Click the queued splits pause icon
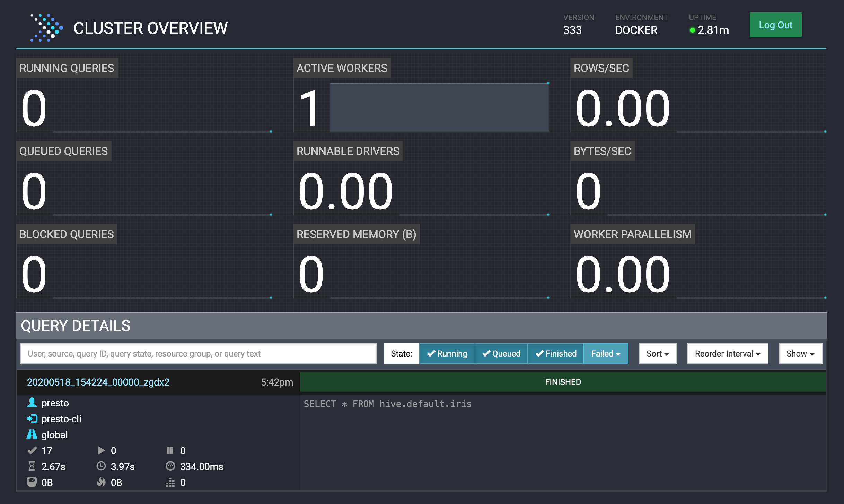This screenshot has height=504, width=844. [170, 450]
